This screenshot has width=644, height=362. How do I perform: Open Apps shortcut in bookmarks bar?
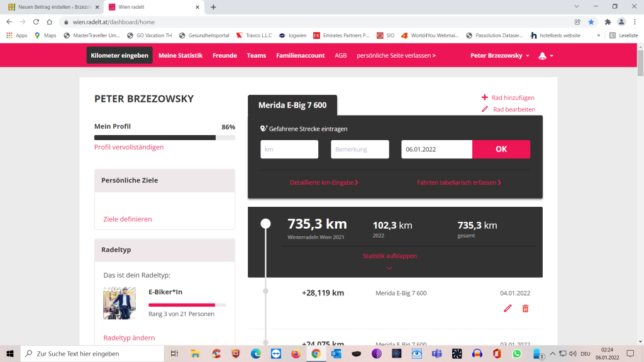17,35
